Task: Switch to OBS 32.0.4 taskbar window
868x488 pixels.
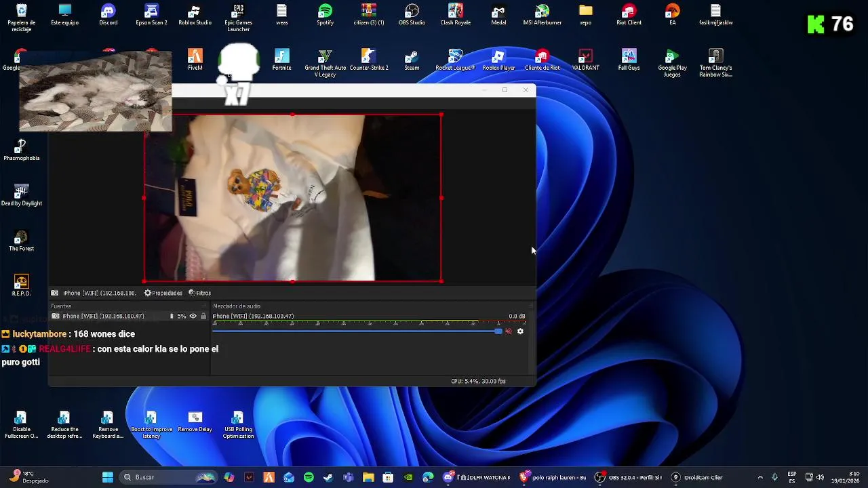Action: tap(628, 477)
